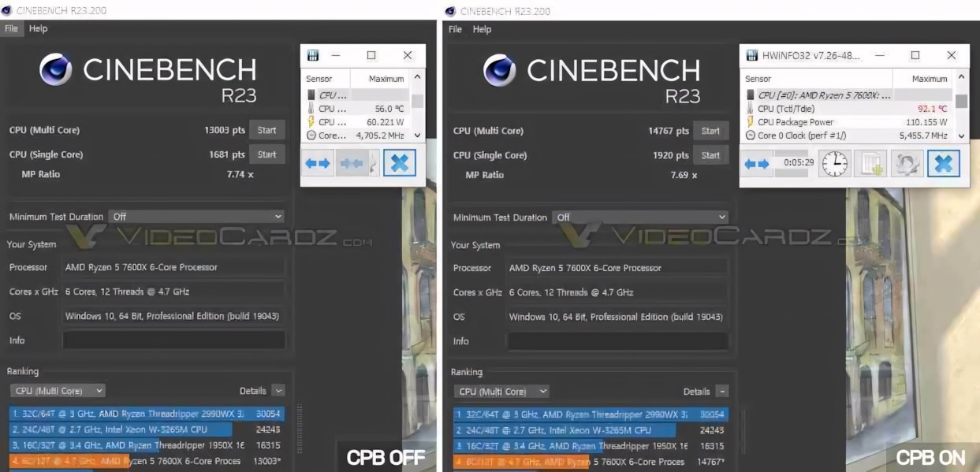Click the app icon of the 56.0 °C sensor window
This screenshot has width=980, height=472.
pos(313,56)
